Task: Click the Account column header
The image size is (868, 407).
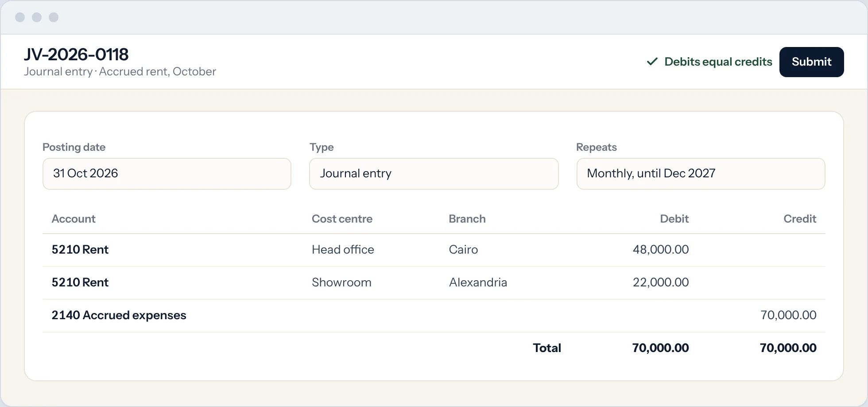Action: click(x=74, y=219)
